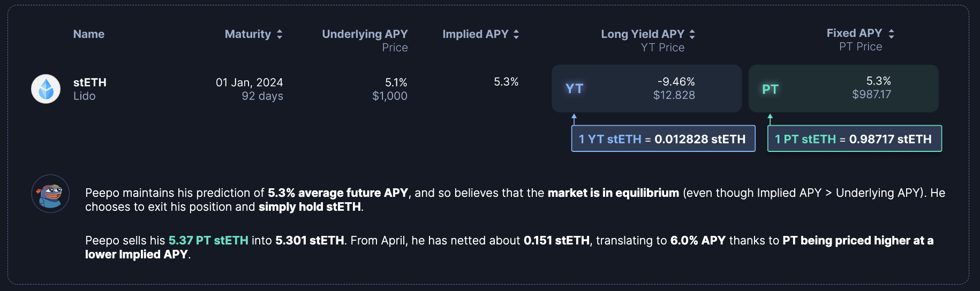Image resolution: width=980 pixels, height=291 pixels.
Task: Select the PT card showing 5.3%
Action: (843, 89)
